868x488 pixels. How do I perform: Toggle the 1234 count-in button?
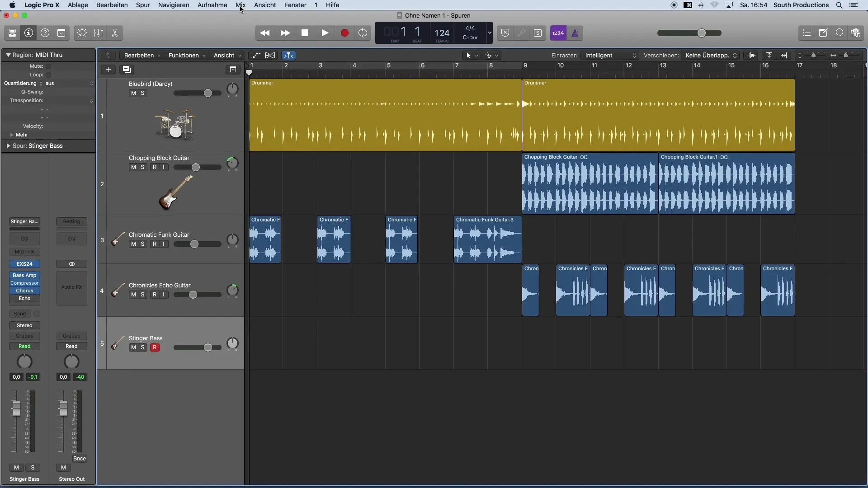[558, 33]
